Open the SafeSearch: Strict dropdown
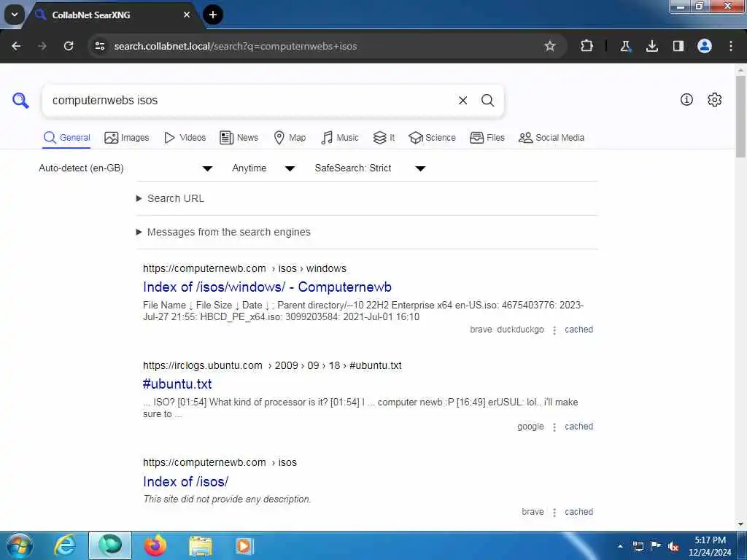The width and height of the screenshot is (747, 560). [x=370, y=168]
